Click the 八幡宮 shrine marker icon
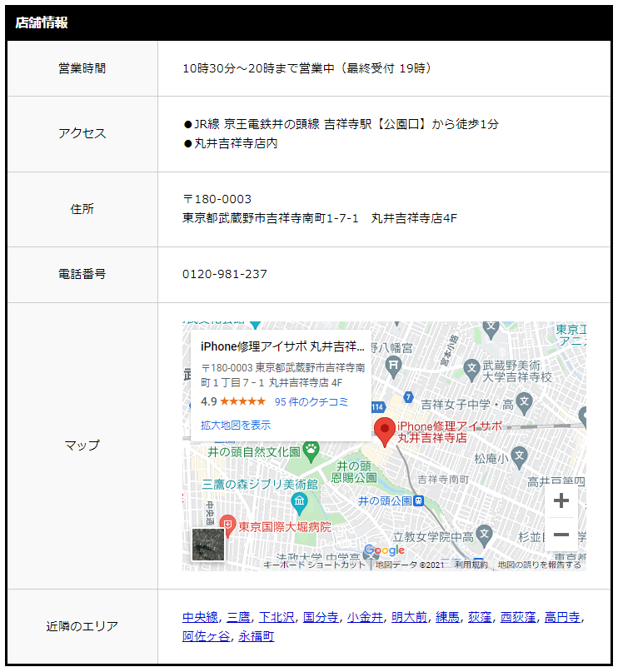The width and height of the screenshot is (618, 672). [393, 368]
